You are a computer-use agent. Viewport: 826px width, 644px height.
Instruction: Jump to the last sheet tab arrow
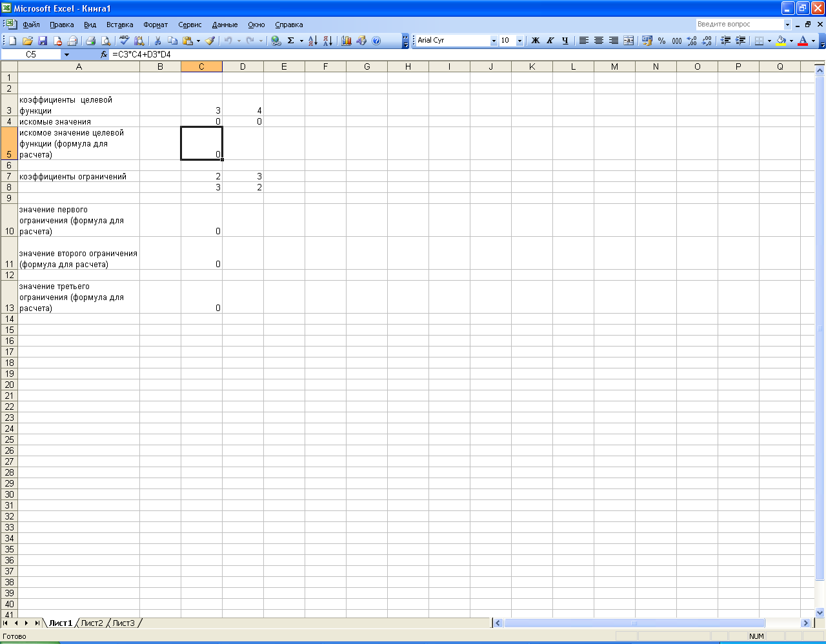[x=37, y=623]
